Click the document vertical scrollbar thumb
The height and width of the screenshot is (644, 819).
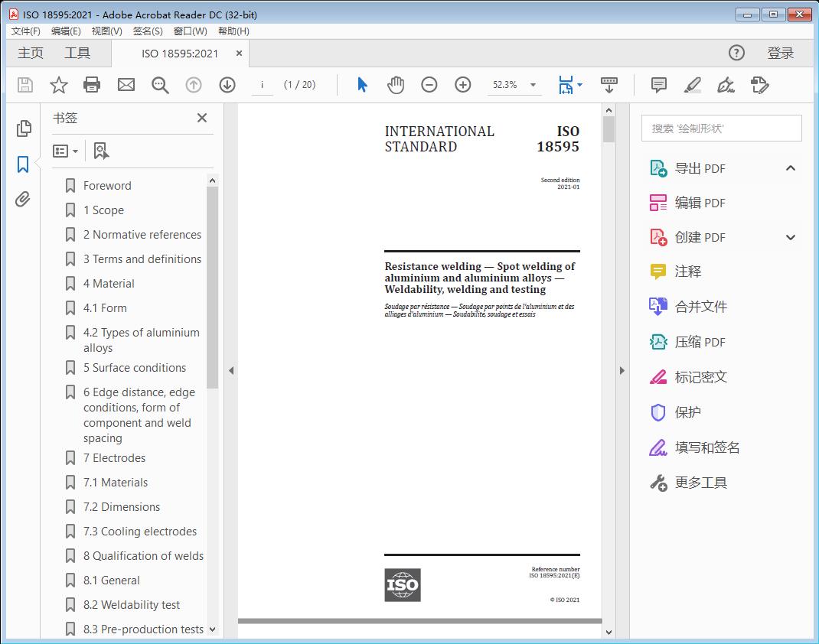609,129
